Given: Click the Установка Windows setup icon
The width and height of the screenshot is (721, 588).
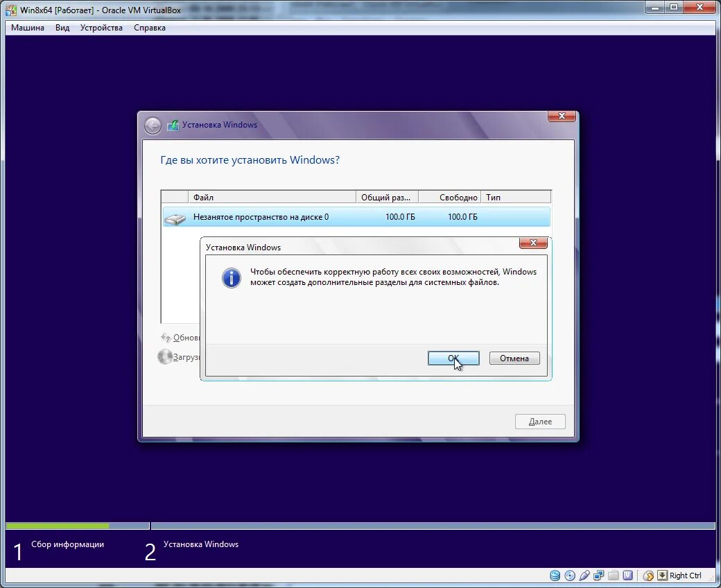Looking at the screenshot, I should coord(173,125).
